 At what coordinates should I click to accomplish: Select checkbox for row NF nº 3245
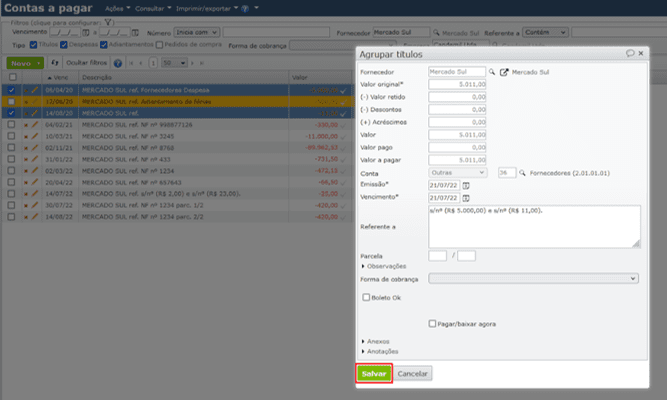[11, 136]
